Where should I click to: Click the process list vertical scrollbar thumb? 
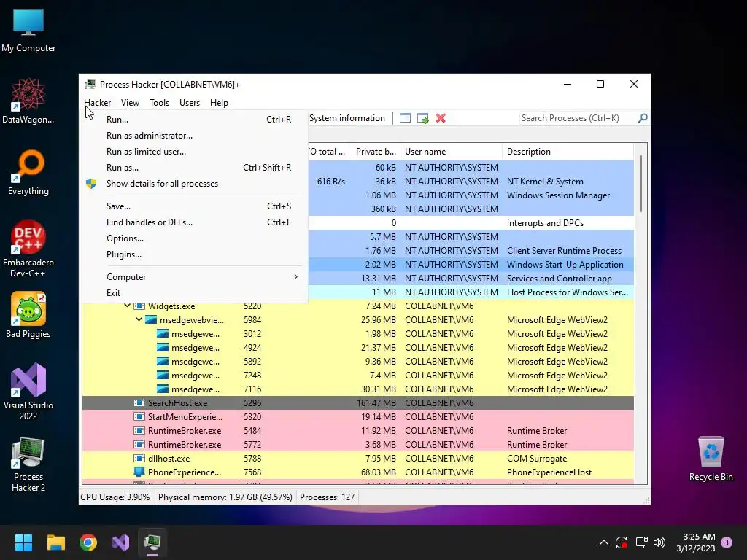coord(641,184)
